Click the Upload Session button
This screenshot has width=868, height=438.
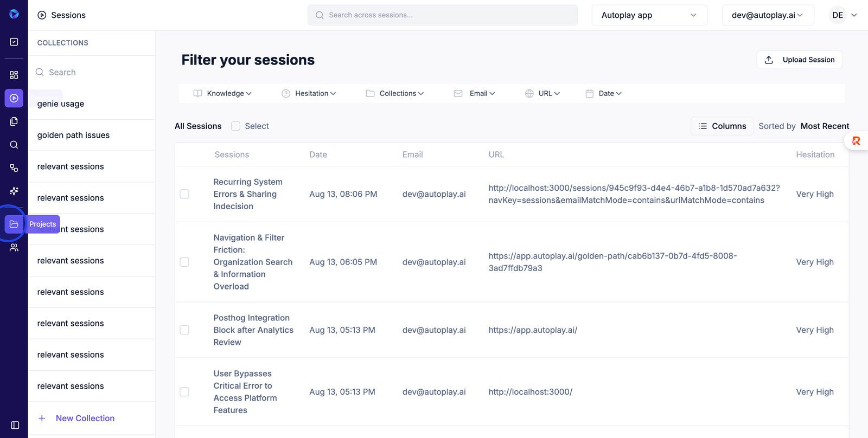[799, 60]
